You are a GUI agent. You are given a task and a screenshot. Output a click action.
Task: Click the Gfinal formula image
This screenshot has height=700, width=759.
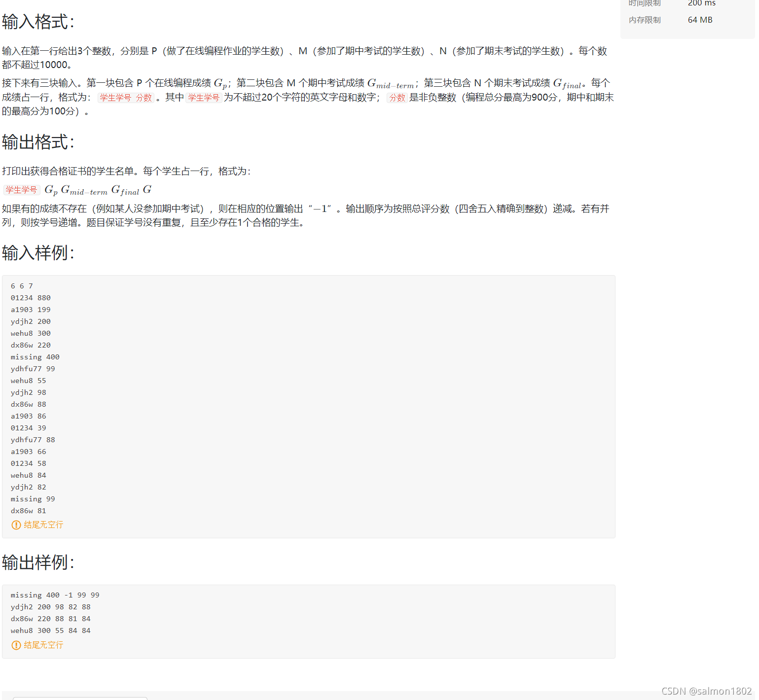click(x=125, y=190)
